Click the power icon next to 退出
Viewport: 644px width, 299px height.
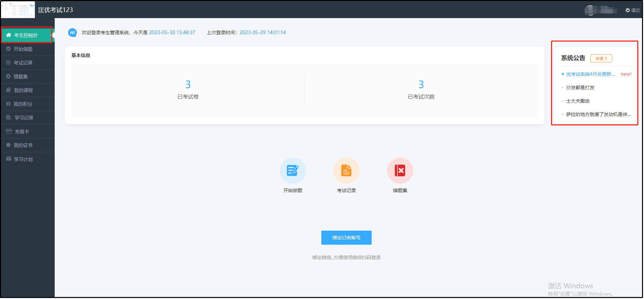click(628, 10)
